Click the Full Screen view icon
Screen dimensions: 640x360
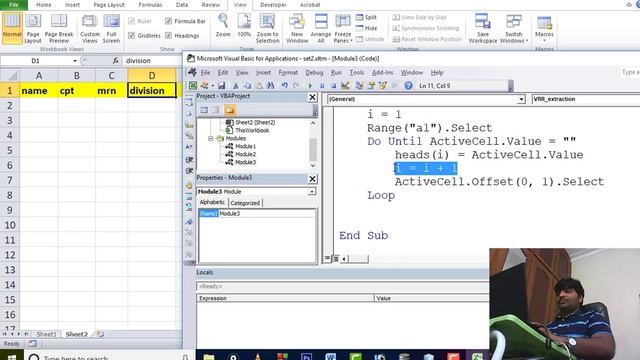tap(111, 28)
